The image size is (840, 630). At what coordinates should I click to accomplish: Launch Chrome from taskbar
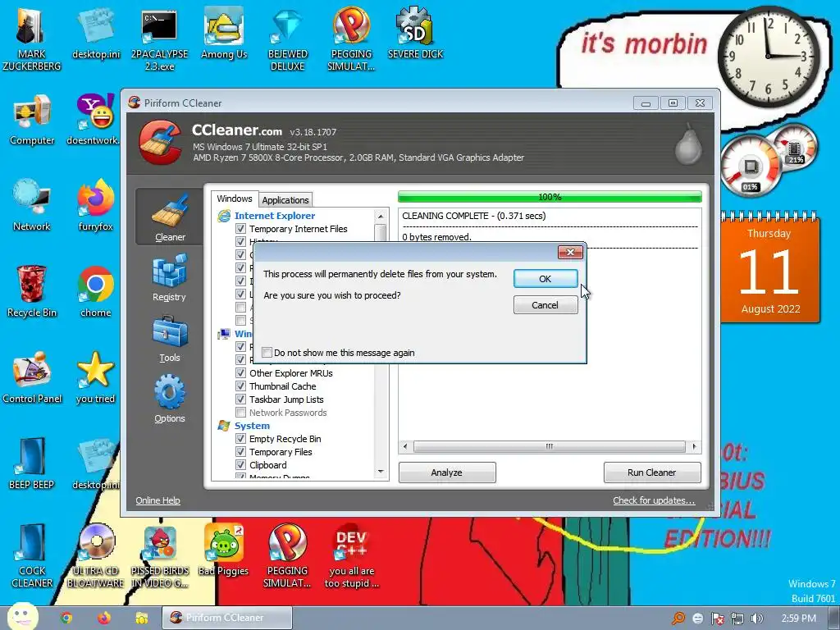click(66, 618)
